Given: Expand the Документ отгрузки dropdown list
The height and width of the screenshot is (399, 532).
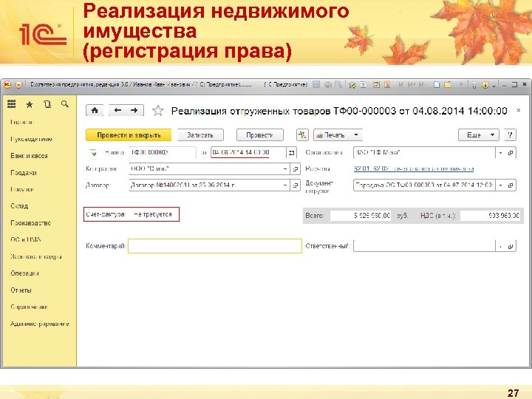Looking at the screenshot, I should pos(500,185).
